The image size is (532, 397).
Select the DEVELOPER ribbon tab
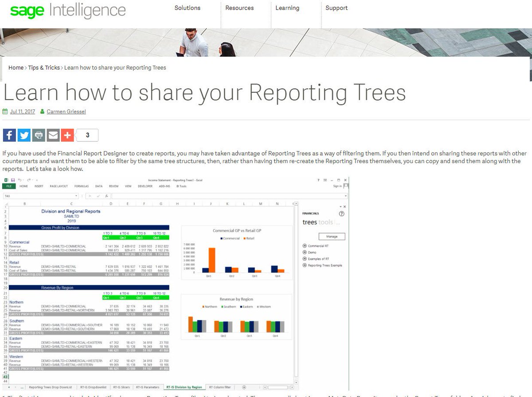tap(145, 186)
